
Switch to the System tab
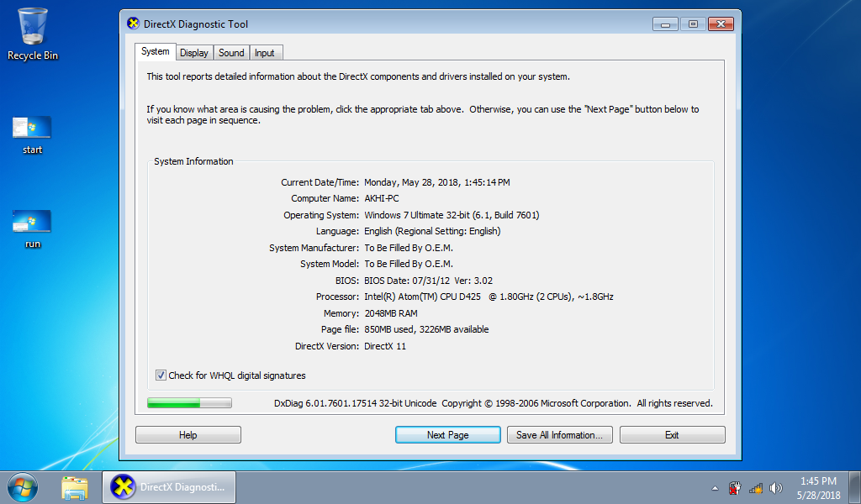[156, 51]
